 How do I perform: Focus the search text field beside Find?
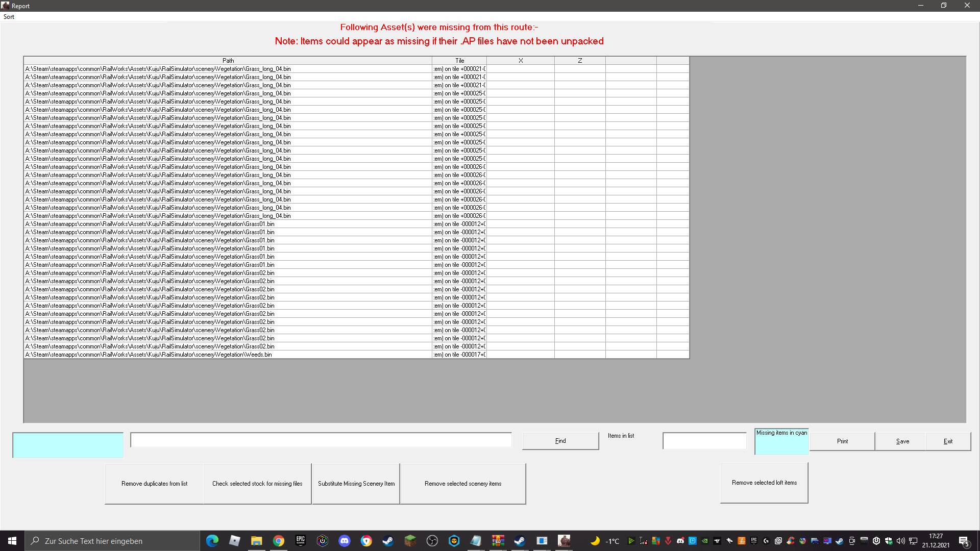321,440
